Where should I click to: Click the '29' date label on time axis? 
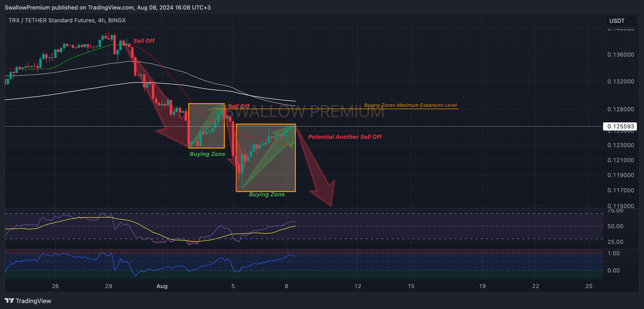[x=109, y=286]
